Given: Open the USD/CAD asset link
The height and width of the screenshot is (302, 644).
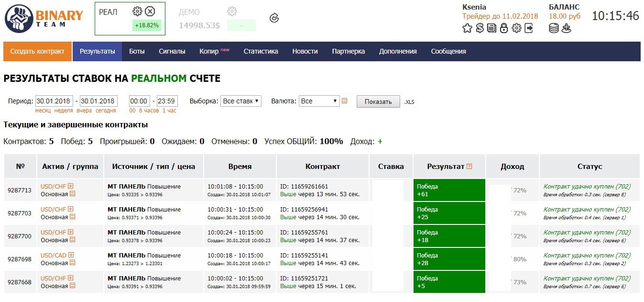Looking at the screenshot, I should tap(54, 255).
